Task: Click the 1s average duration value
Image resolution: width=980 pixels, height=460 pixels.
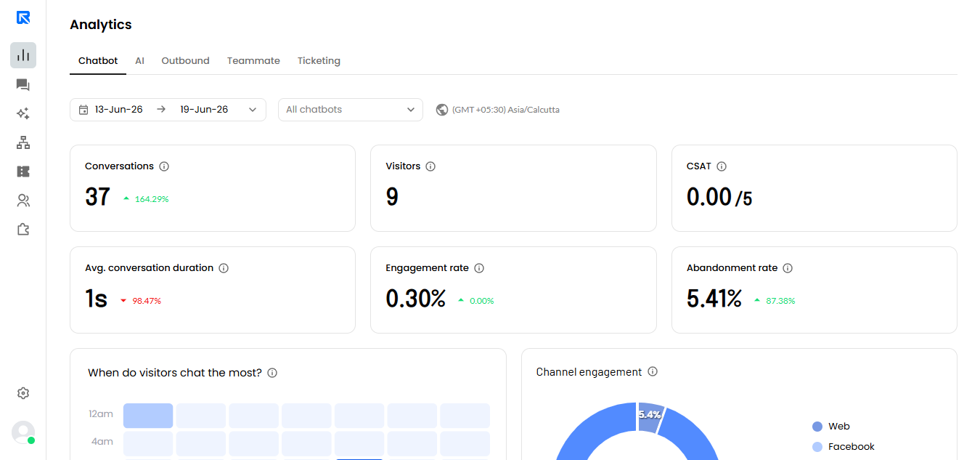Action: point(96,299)
